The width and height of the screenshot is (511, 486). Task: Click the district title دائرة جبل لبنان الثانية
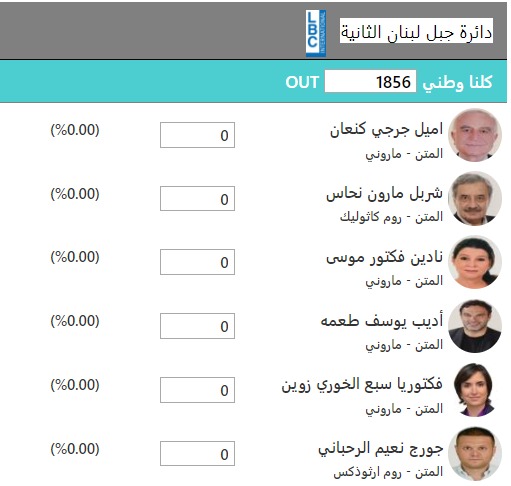coord(416,31)
